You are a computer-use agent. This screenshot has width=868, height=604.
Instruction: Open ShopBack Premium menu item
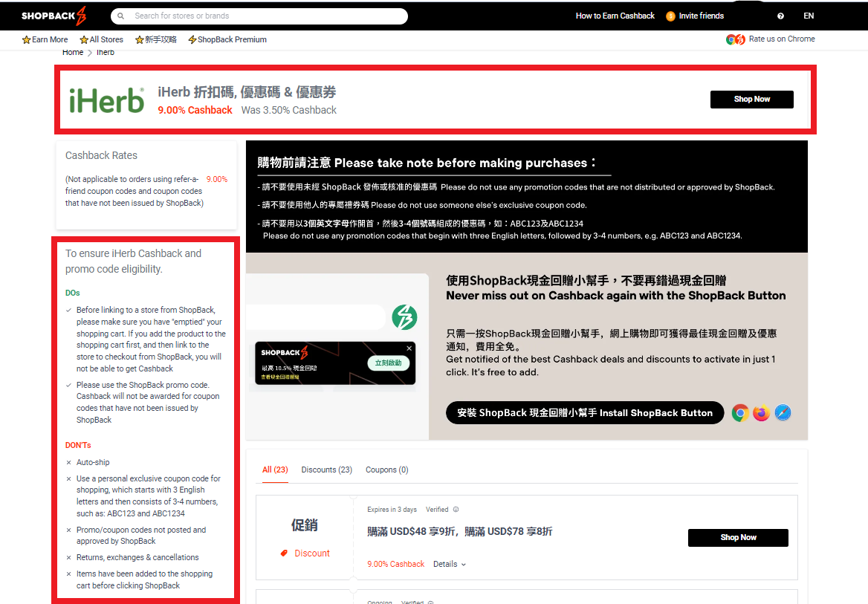227,40
